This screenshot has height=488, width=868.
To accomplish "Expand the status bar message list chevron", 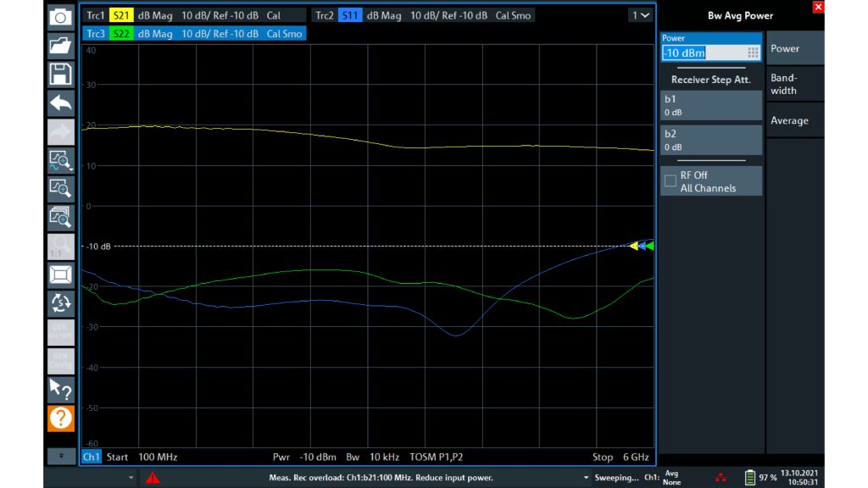I will [585, 477].
